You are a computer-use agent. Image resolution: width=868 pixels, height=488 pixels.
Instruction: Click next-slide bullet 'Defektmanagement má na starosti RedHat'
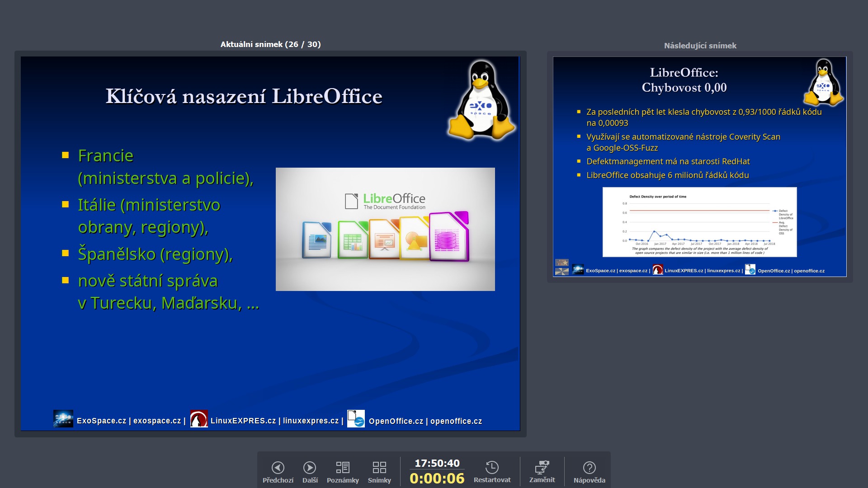668,161
